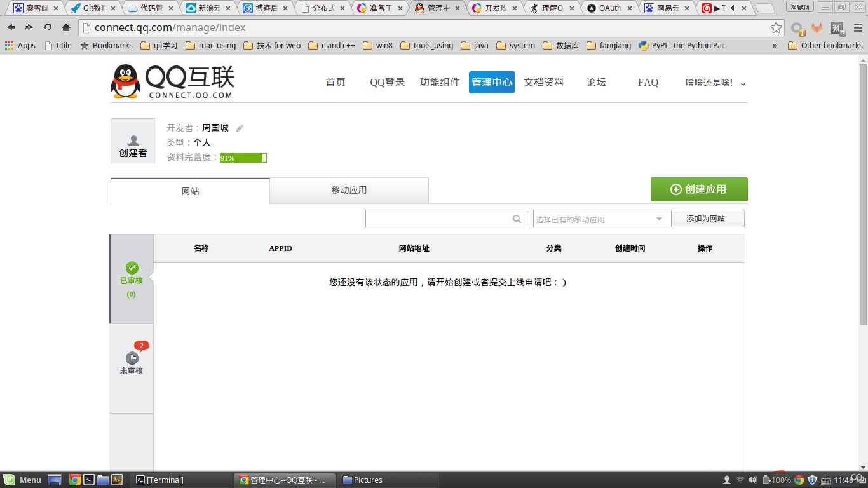This screenshot has height=488, width=868.
Task: Click the magnifier extension icon with badge
Action: [797, 28]
